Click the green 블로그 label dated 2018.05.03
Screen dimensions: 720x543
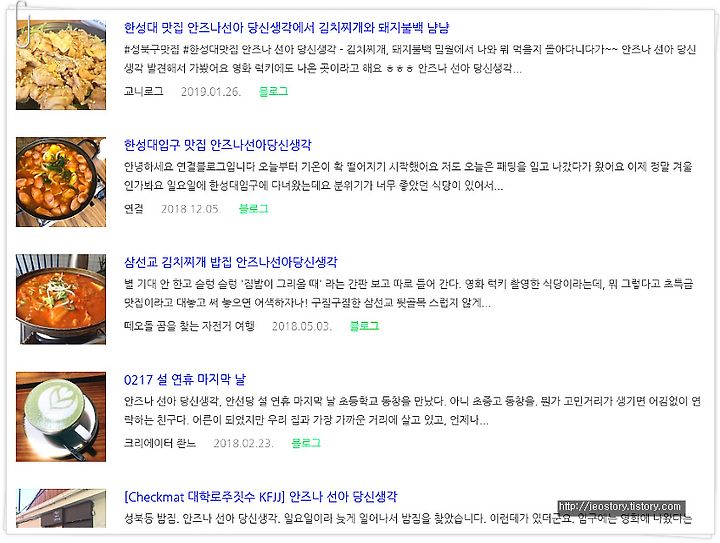point(364,326)
